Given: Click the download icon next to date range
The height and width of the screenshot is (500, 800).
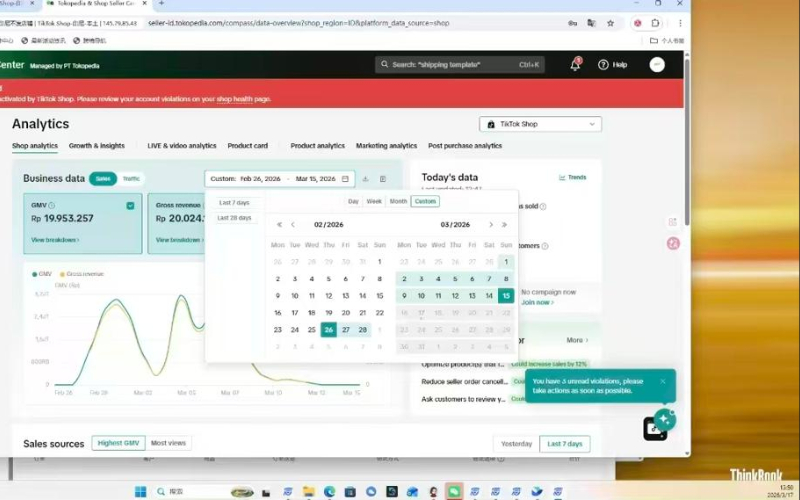Looking at the screenshot, I should tap(365, 179).
